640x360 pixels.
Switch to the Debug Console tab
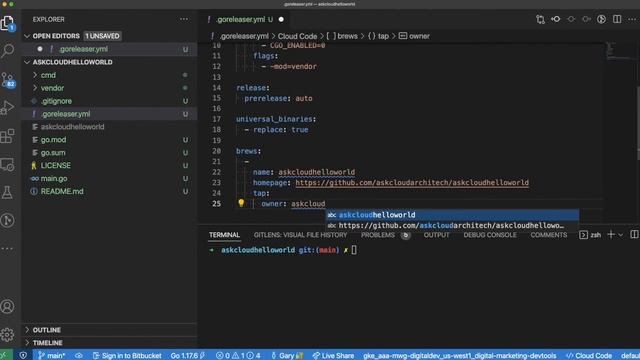[490, 235]
